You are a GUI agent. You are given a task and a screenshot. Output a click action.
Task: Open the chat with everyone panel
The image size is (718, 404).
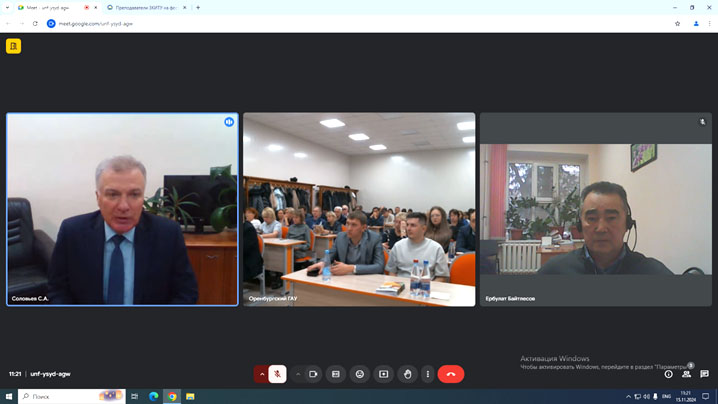704,374
